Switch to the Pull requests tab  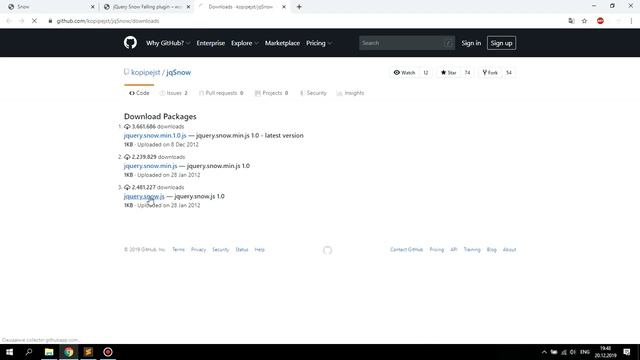click(x=221, y=93)
